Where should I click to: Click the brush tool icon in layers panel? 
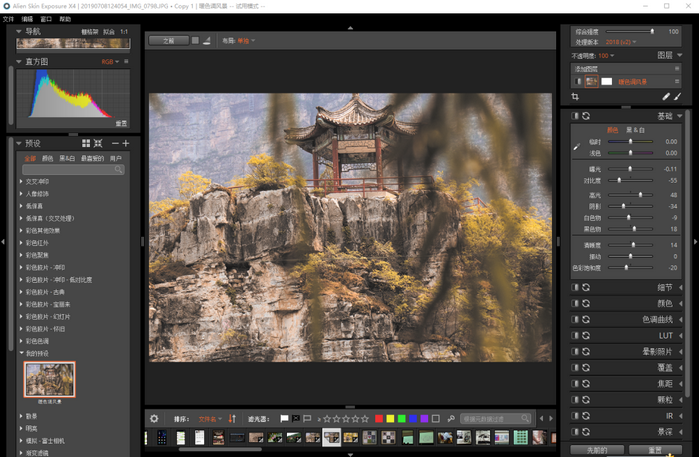(x=679, y=97)
